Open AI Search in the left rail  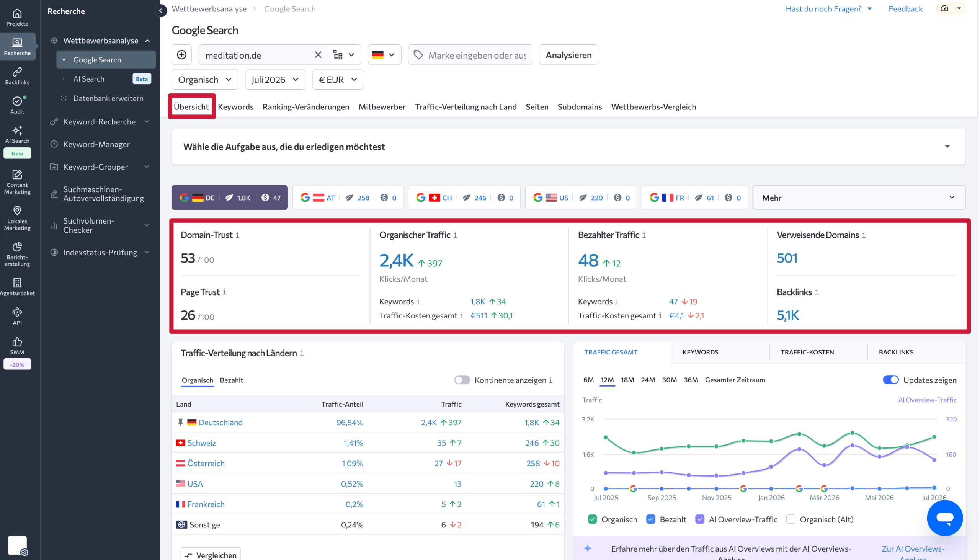point(17,135)
